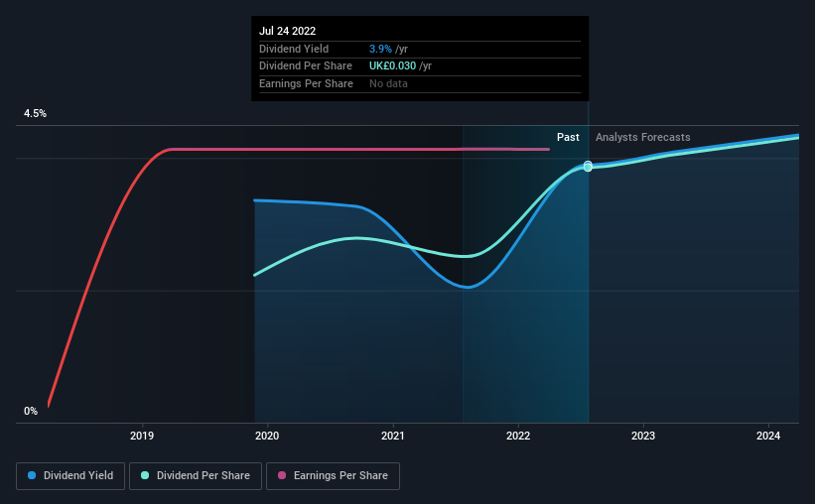Click the 2023 x-axis label
Screen dimensions: 815x504
(643, 436)
